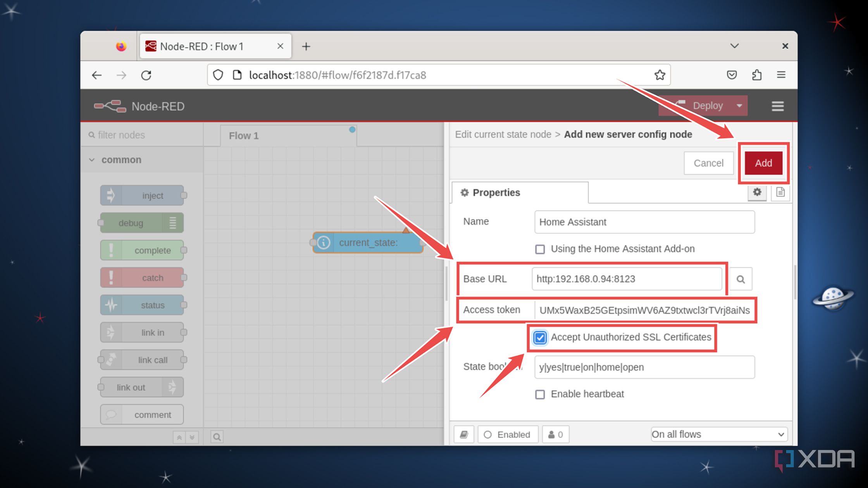Select the comment node in the palette
Viewport: 868px width, 488px height.
pos(142,414)
